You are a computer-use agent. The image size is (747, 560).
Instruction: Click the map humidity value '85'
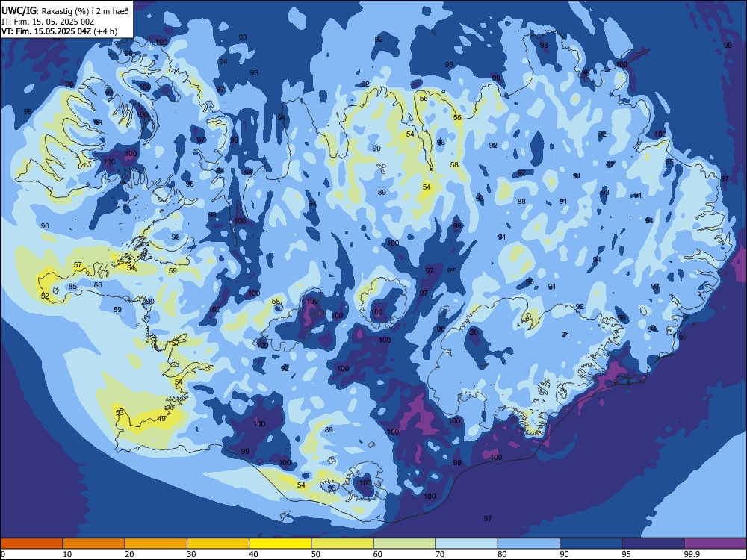point(72,286)
